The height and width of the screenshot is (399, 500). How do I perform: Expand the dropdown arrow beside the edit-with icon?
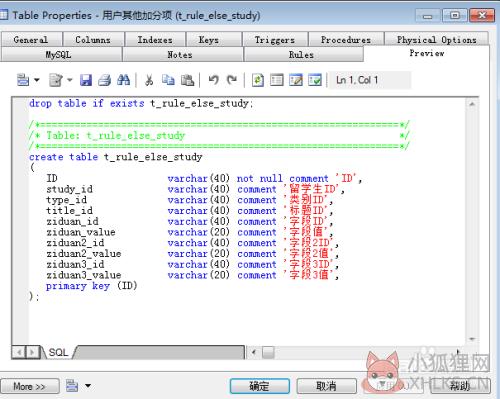70,80
